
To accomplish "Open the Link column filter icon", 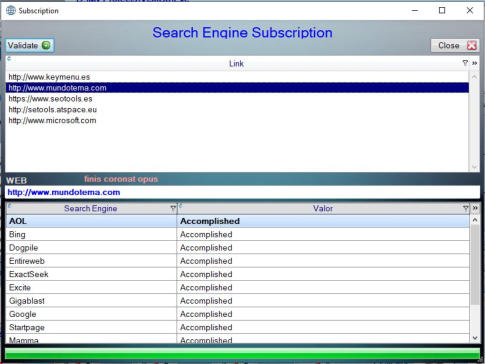I will coord(465,63).
